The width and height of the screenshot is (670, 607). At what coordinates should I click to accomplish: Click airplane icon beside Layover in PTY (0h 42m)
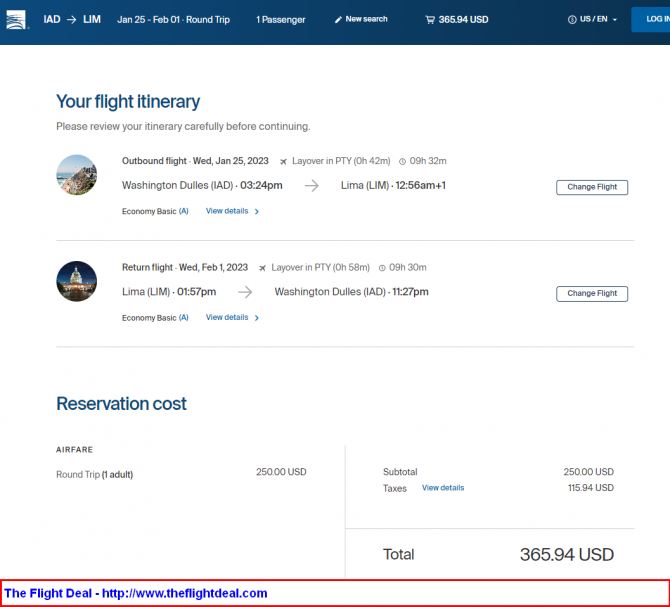click(283, 161)
